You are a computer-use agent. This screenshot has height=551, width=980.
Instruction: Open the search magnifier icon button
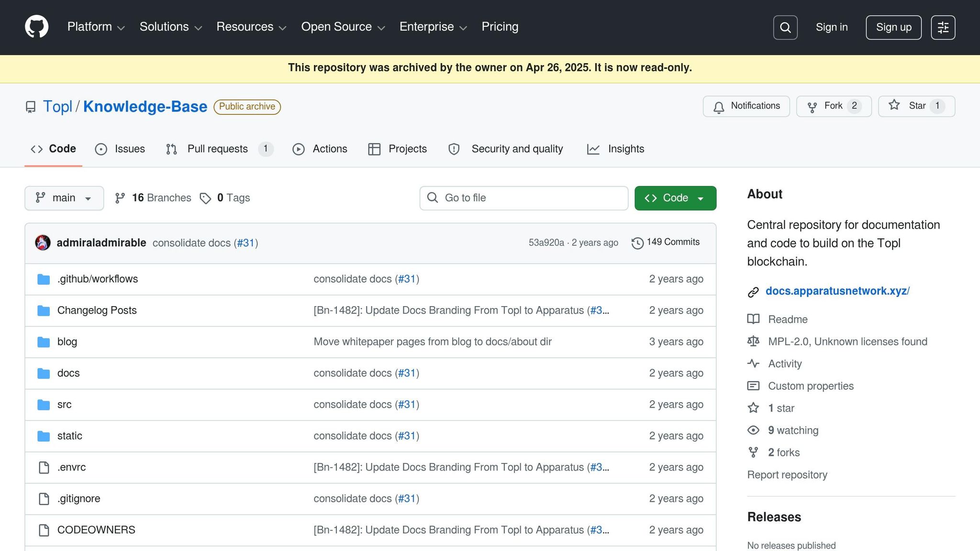[785, 27]
